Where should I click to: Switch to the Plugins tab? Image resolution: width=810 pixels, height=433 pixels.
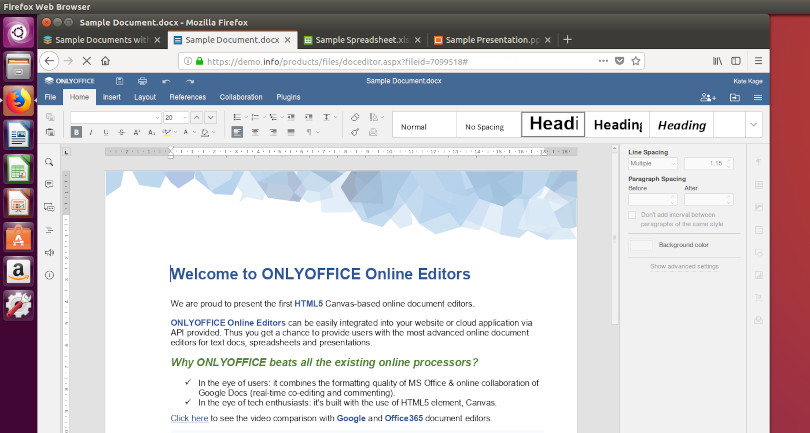(288, 97)
